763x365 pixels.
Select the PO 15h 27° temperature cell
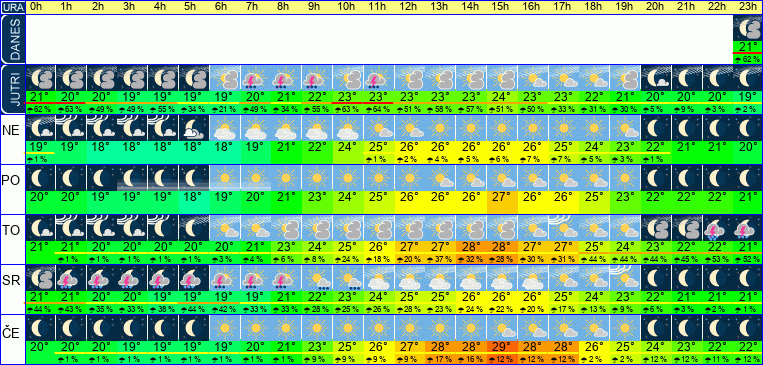502,197
